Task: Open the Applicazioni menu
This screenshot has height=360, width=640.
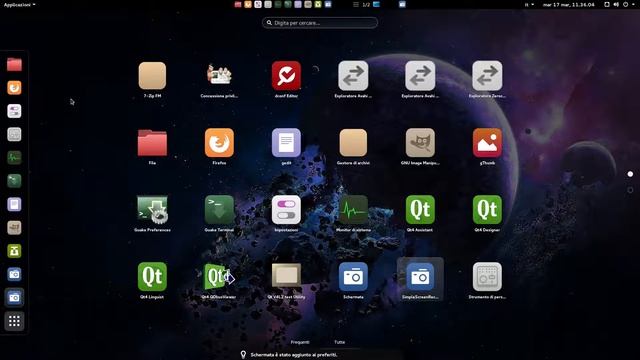Action: (19, 4)
